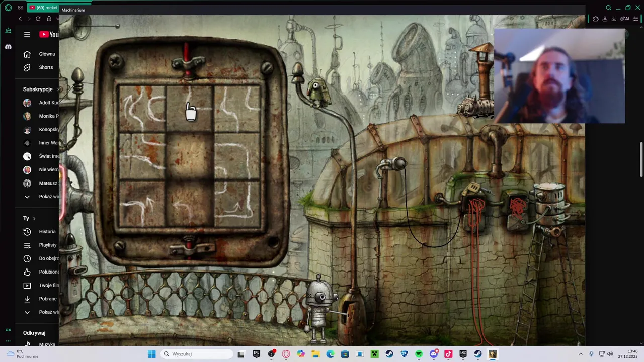
Task: Open Playlisty in the sidebar
Action: tap(41, 245)
